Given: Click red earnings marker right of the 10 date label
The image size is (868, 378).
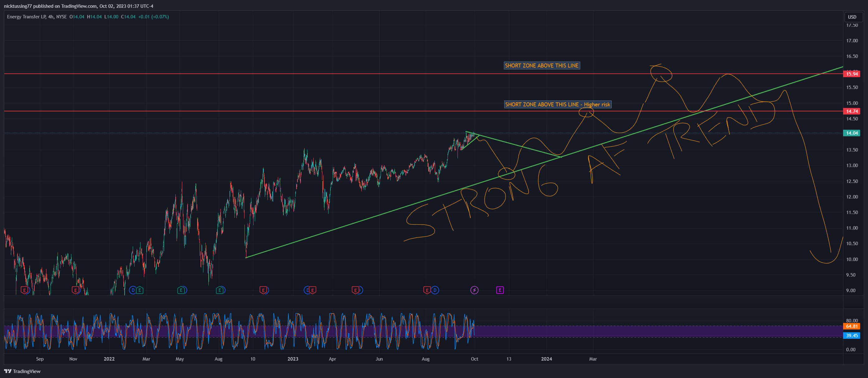Looking at the screenshot, I should click(263, 290).
